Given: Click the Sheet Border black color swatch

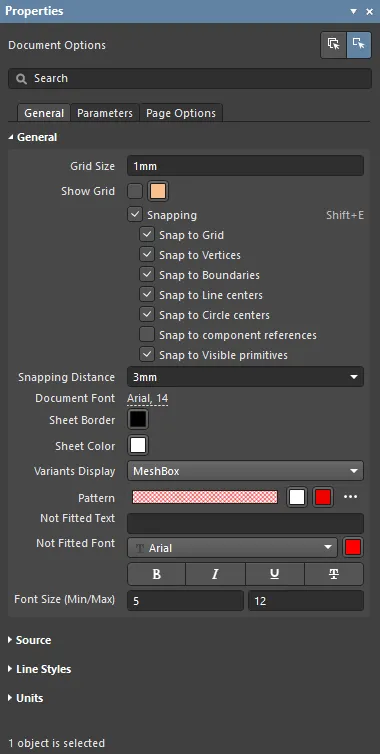Looking at the screenshot, I should tap(138, 419).
